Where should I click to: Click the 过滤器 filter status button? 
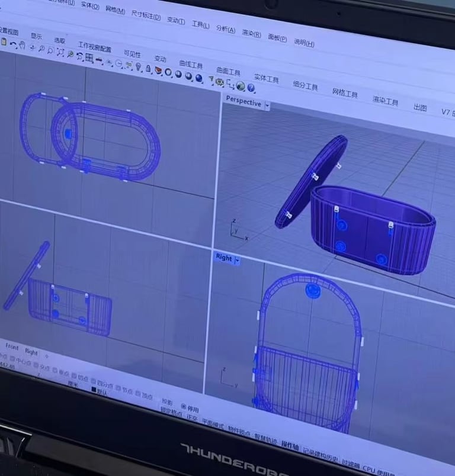[351, 465]
